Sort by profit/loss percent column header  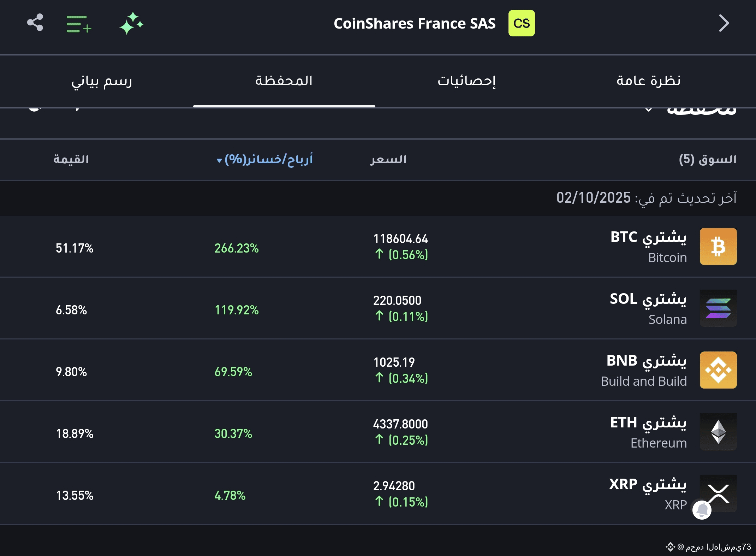point(265,159)
